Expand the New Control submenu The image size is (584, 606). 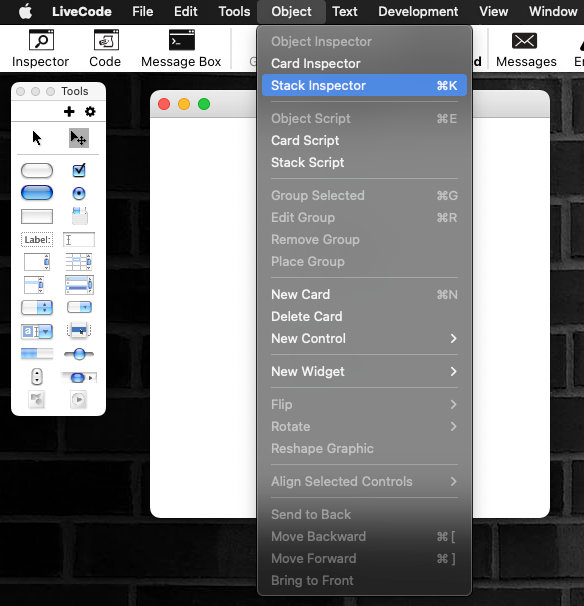(364, 339)
